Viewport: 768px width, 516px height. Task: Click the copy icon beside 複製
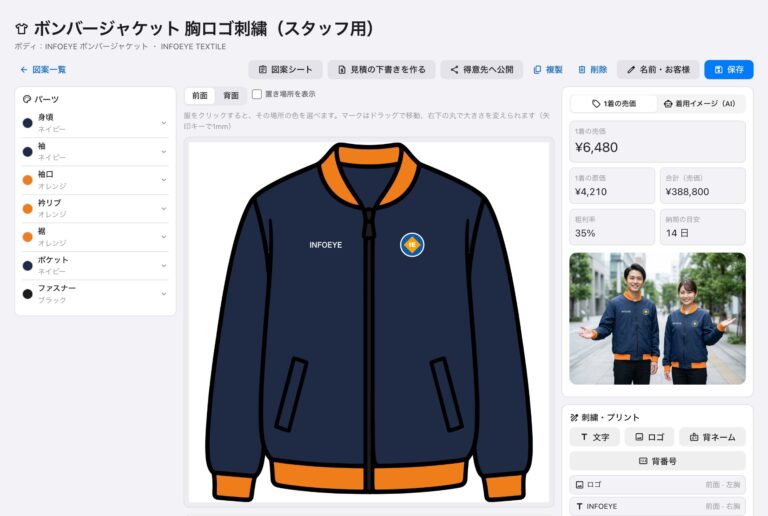tap(537, 70)
